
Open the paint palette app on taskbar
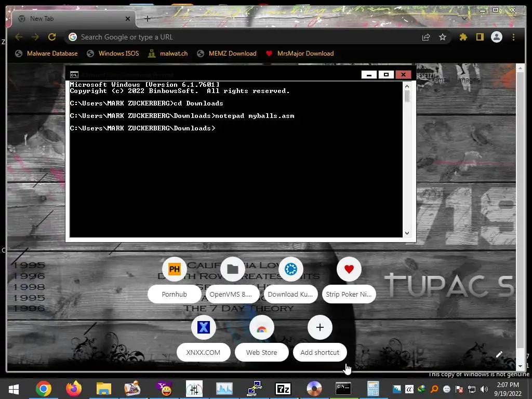[132, 389]
